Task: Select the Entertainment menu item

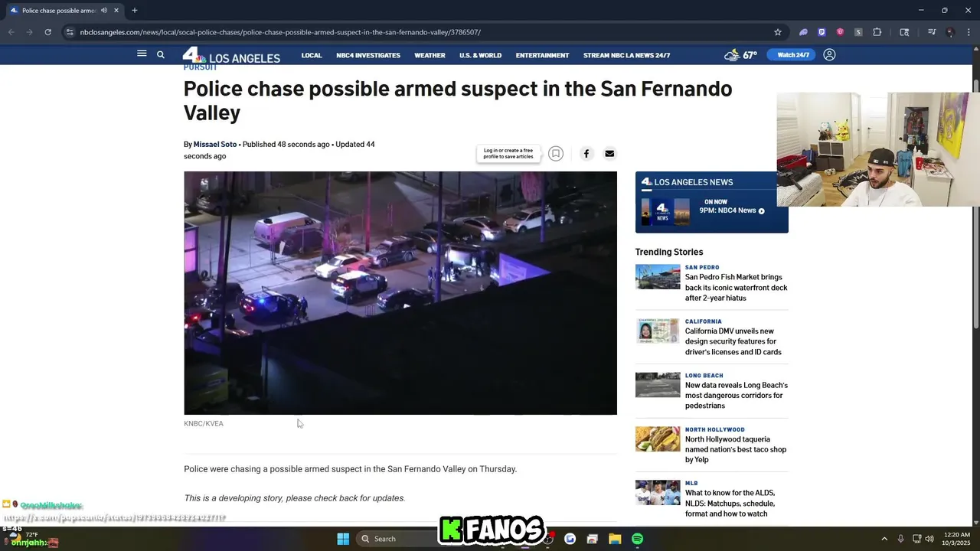Action: (542, 55)
